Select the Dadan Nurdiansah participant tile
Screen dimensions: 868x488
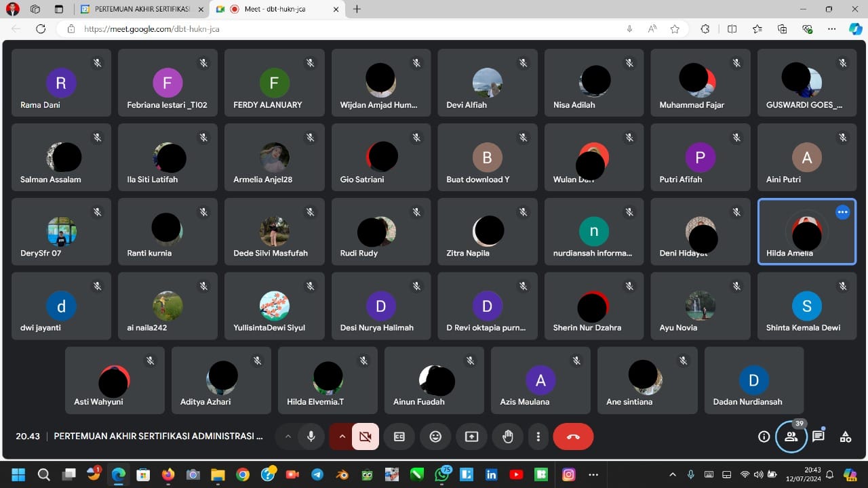(x=753, y=380)
